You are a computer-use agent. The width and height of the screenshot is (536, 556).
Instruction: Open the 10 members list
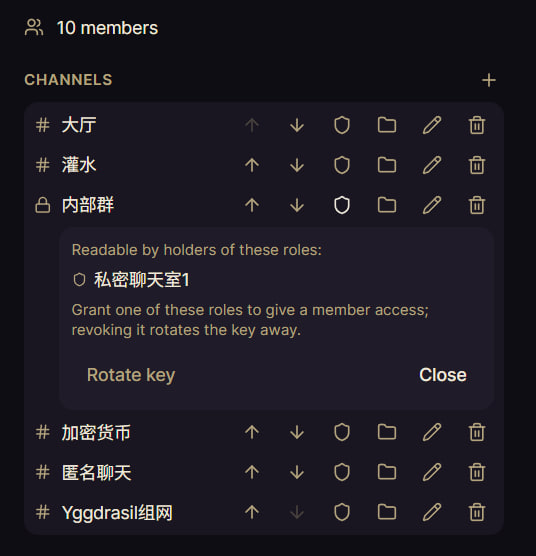(x=91, y=28)
